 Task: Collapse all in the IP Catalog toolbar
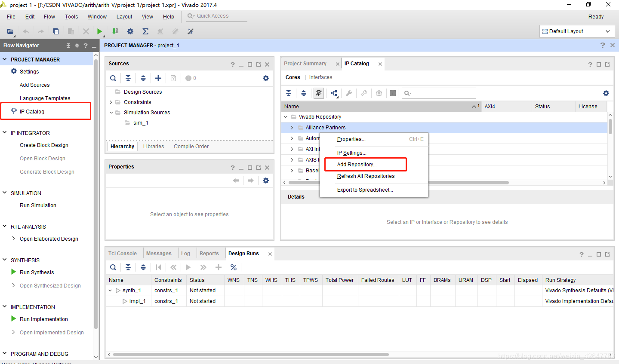pos(289,93)
